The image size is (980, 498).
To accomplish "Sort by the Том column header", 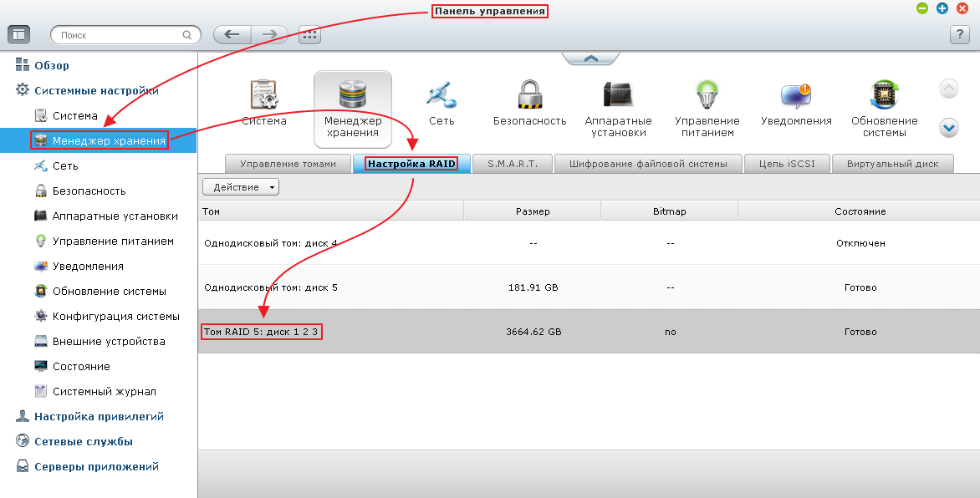I will point(331,211).
